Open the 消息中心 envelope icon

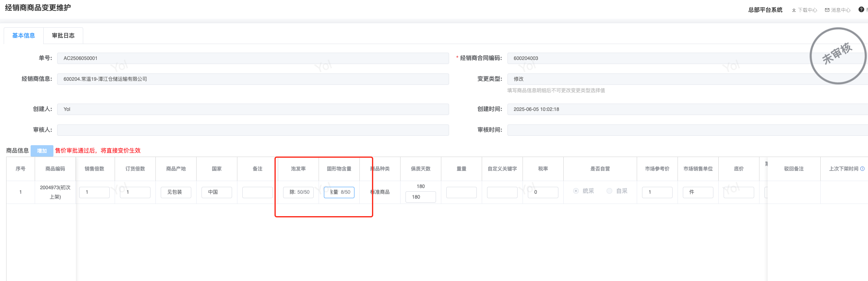[827, 10]
